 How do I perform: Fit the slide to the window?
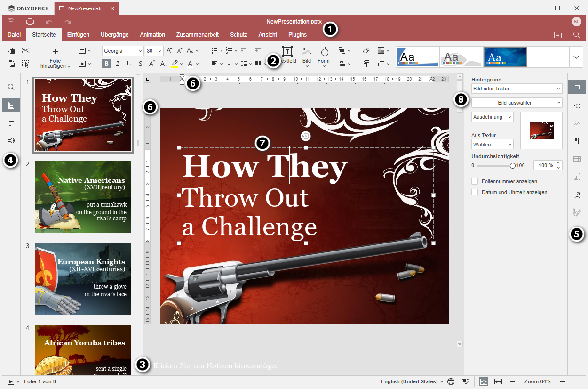click(x=483, y=381)
